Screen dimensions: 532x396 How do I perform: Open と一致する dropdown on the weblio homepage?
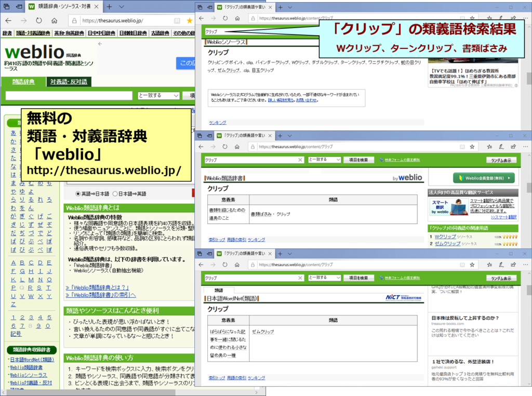click(158, 96)
